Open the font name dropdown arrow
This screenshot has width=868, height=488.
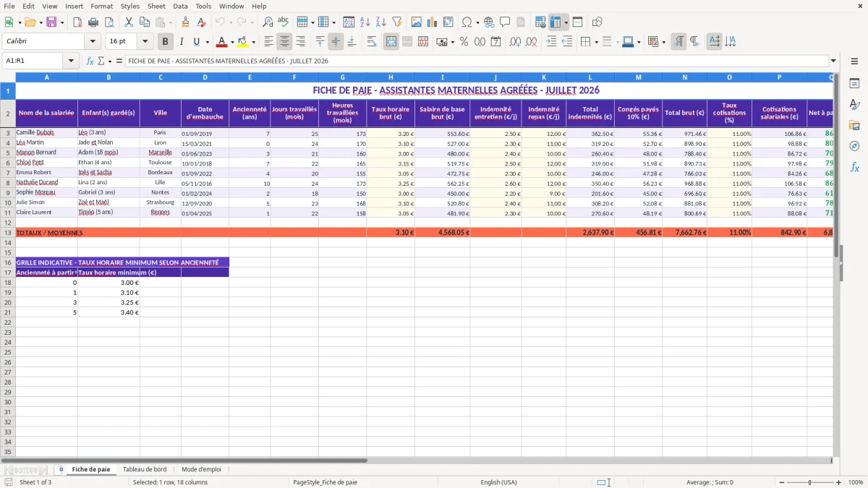tap(93, 42)
